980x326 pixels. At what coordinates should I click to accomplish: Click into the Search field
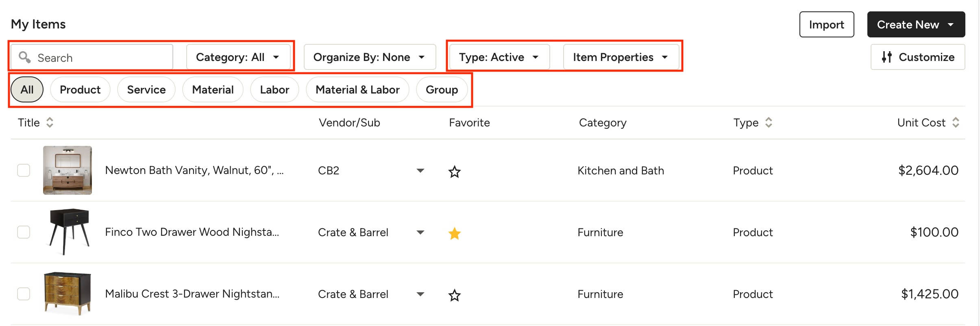(x=102, y=58)
